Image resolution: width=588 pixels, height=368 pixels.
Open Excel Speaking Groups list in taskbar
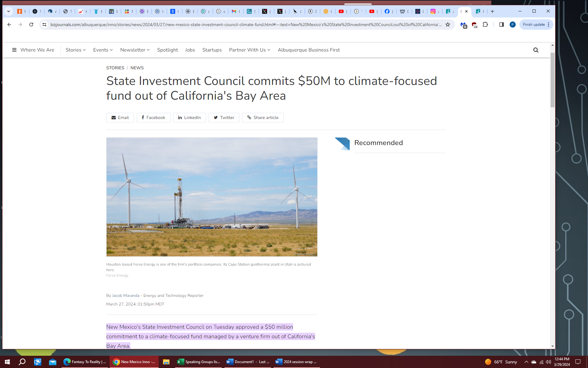click(198, 362)
